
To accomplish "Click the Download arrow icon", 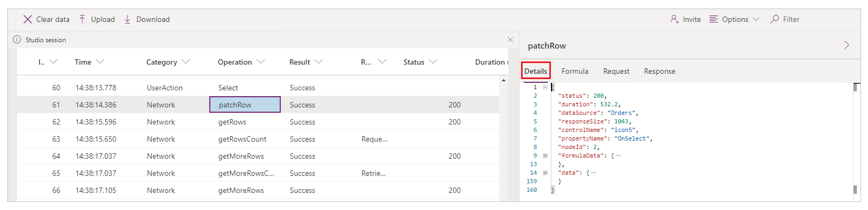I will 128,19.
